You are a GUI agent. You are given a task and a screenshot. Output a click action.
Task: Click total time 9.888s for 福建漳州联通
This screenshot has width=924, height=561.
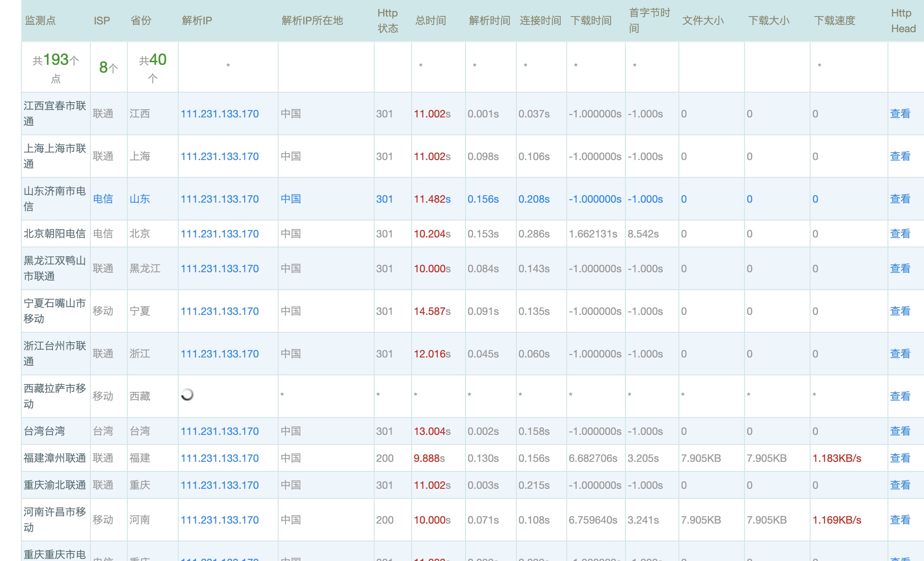[429, 458]
